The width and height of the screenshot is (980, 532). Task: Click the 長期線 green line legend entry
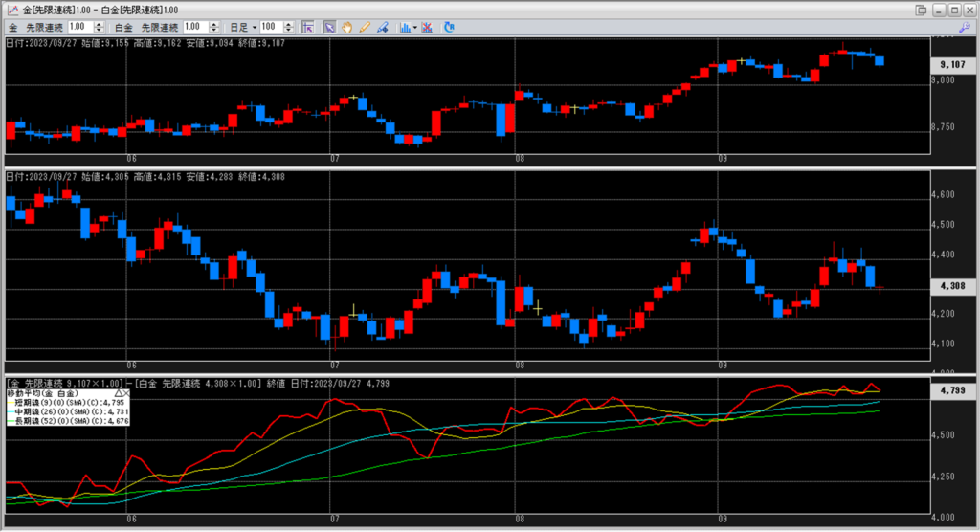57,420
